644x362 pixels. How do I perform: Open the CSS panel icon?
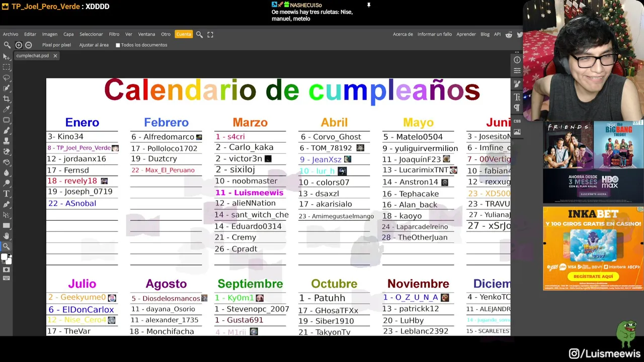pyautogui.click(x=517, y=121)
